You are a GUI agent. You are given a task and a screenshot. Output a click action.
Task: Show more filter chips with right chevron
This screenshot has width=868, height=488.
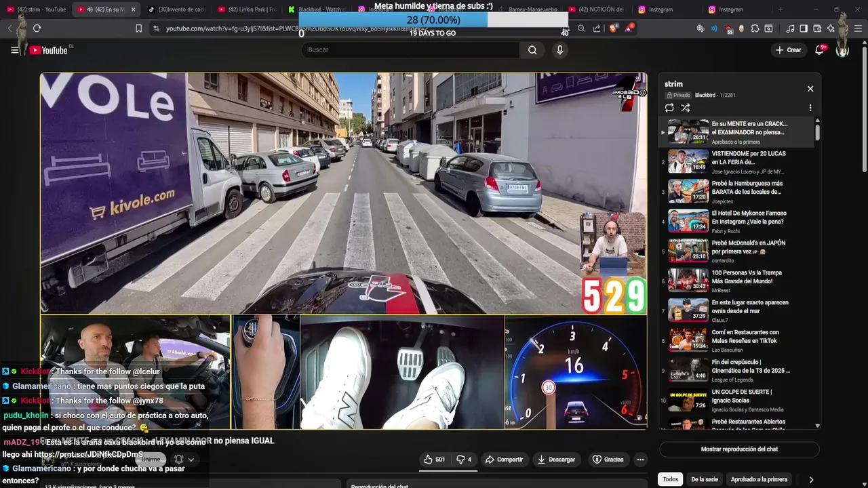[x=811, y=480]
